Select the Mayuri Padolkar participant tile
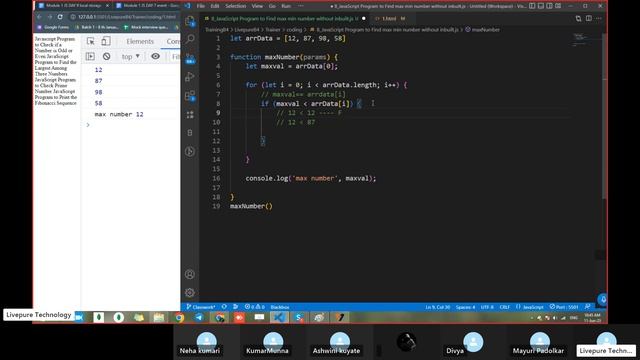The height and width of the screenshot is (360, 640). pyautogui.click(x=539, y=343)
